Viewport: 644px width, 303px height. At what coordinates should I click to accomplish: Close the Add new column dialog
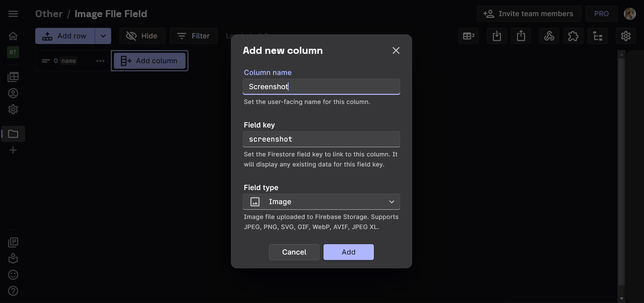click(x=396, y=50)
